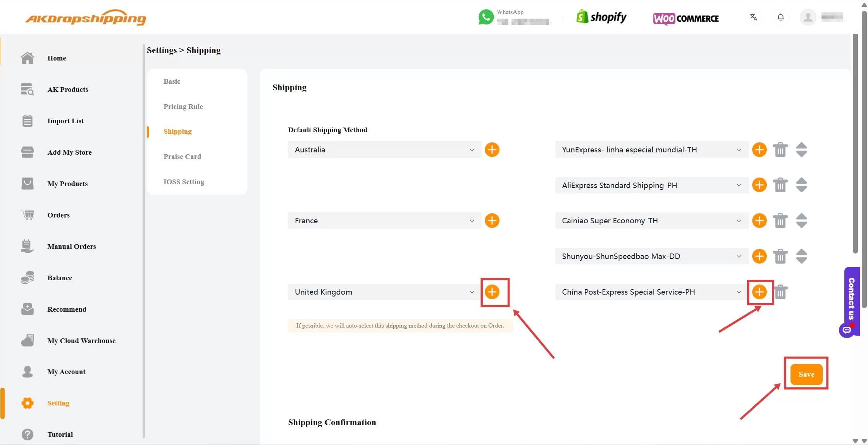Open the United Kingdom country dropdown
This screenshot has height=445, width=868.
472,292
